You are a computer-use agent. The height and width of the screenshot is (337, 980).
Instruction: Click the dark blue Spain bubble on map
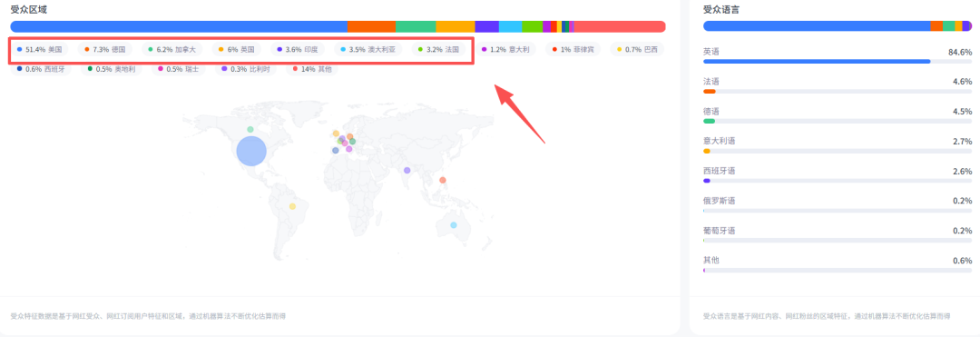[x=336, y=151]
